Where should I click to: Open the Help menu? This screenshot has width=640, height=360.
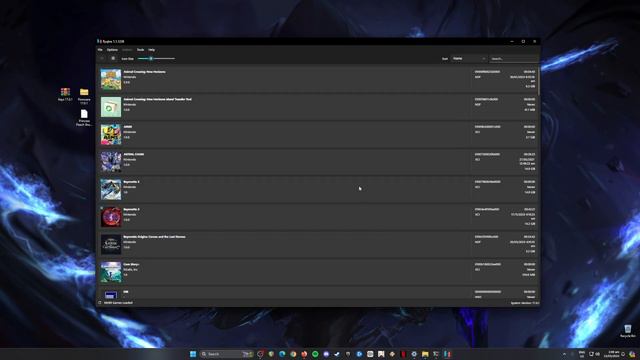coord(151,50)
